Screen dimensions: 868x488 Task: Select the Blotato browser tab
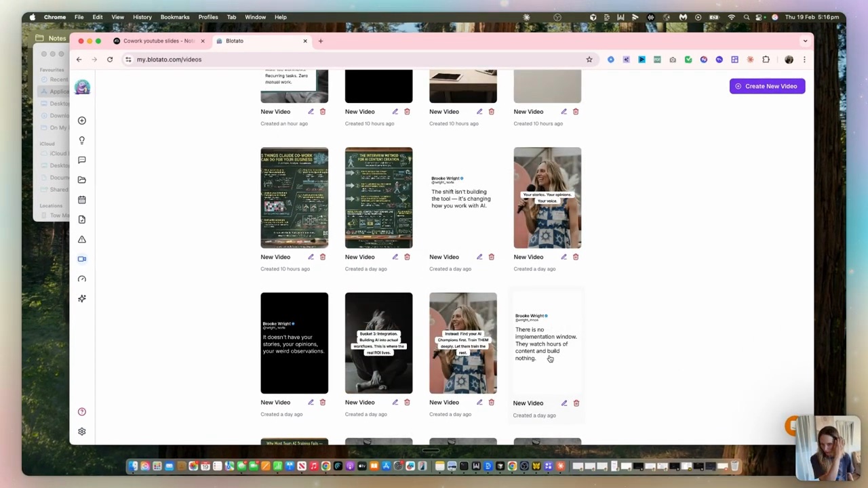(x=261, y=41)
